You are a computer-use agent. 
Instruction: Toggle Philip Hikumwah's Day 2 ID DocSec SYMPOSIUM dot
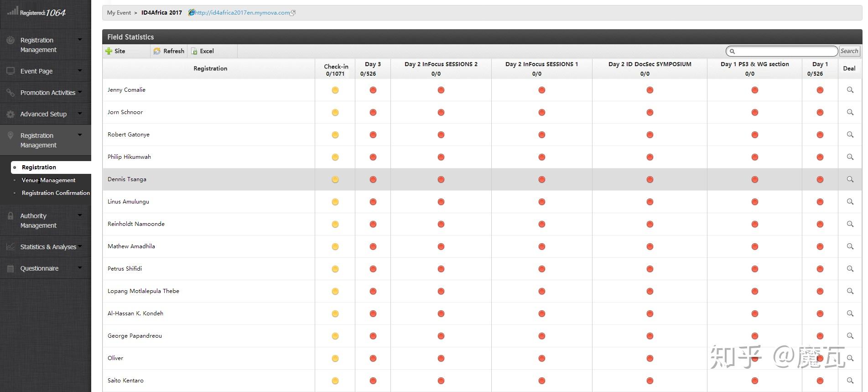click(650, 157)
